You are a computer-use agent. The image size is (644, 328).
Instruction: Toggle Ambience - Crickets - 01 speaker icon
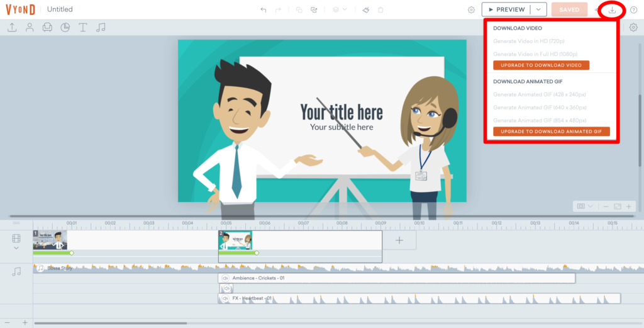225,278
